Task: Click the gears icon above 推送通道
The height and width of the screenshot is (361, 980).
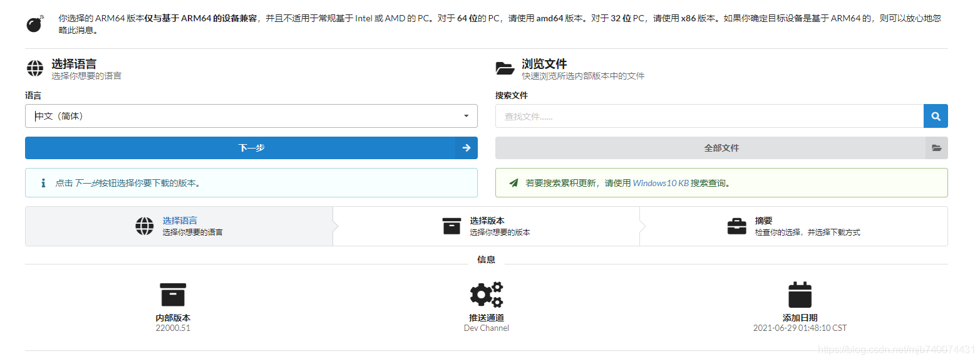Action: (487, 295)
